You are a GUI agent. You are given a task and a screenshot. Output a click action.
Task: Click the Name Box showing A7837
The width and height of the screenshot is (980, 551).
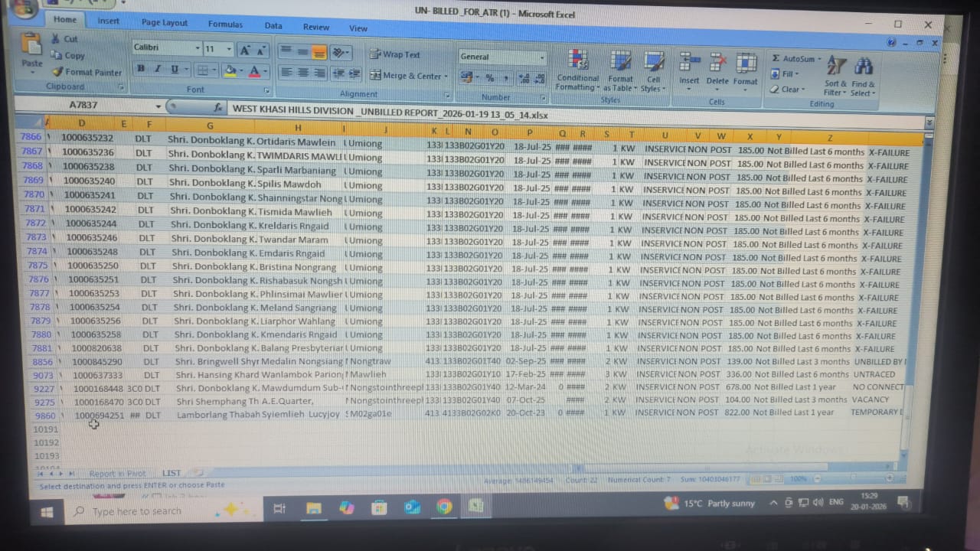(x=83, y=105)
